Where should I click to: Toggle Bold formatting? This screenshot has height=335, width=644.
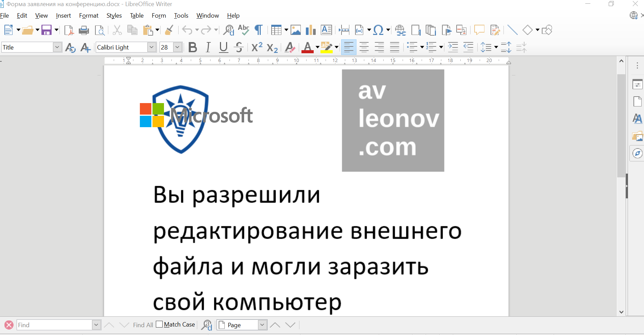(x=192, y=47)
